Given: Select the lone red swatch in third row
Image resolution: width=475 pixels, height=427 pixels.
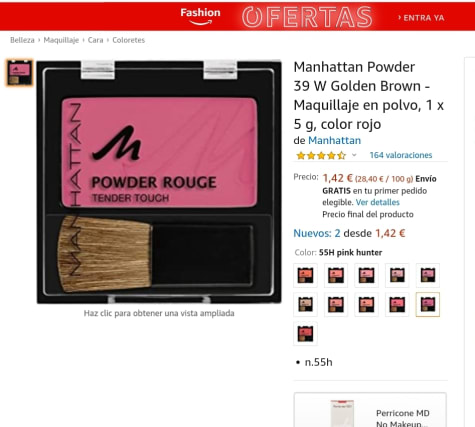Looking at the screenshot, I should click(305, 333).
